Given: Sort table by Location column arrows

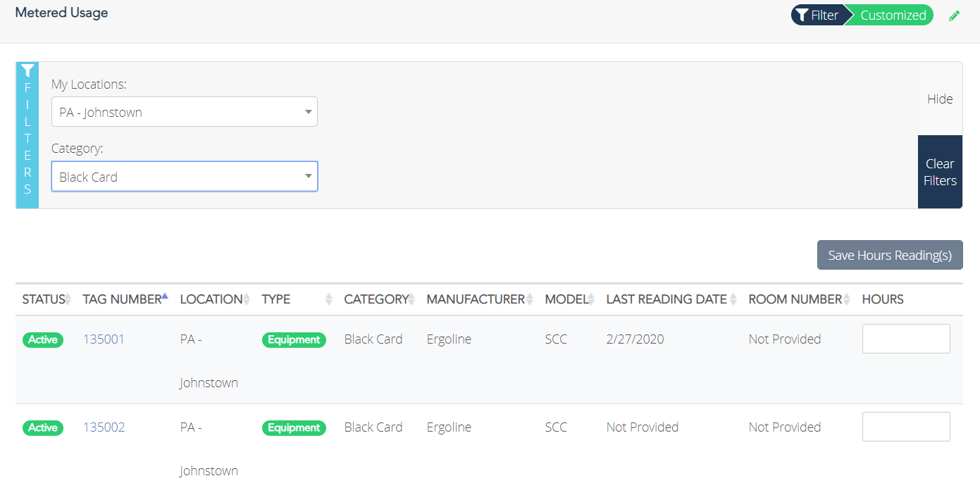Looking at the screenshot, I should pos(247,299).
